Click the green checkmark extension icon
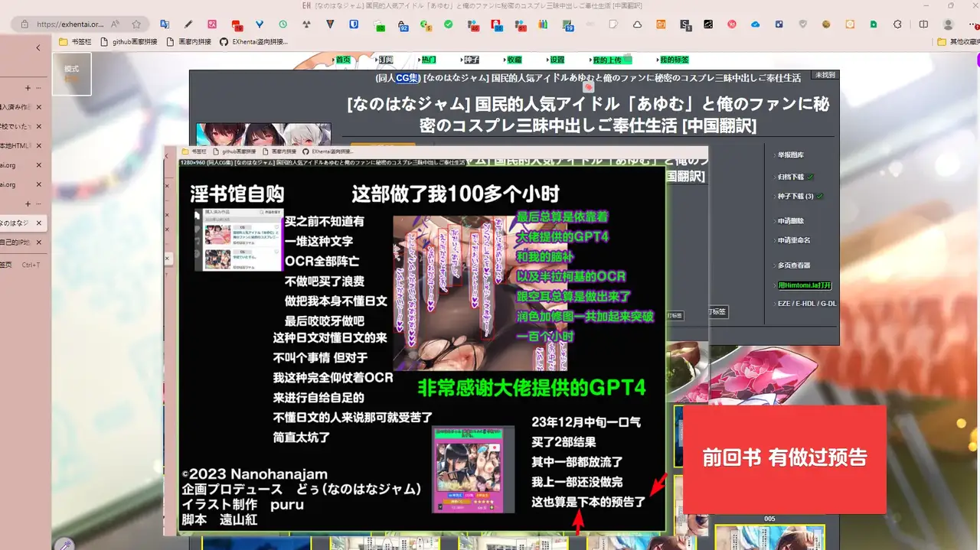This screenshot has height=550, width=980. click(449, 24)
